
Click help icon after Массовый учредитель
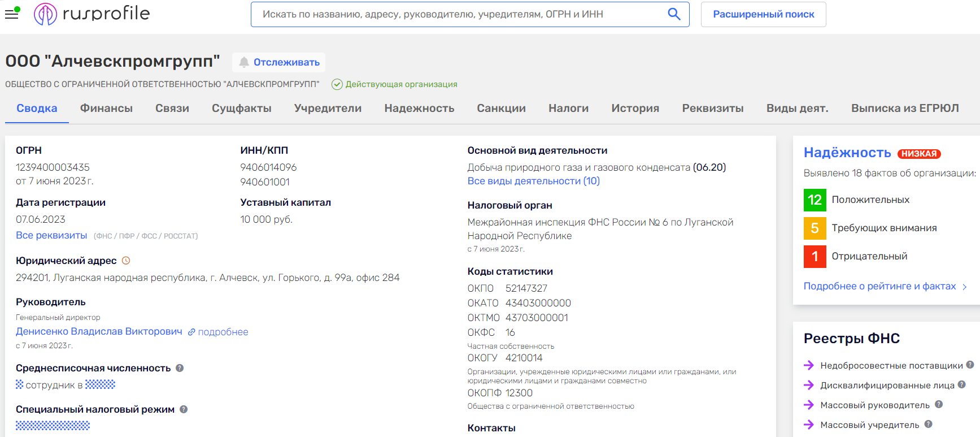click(929, 424)
